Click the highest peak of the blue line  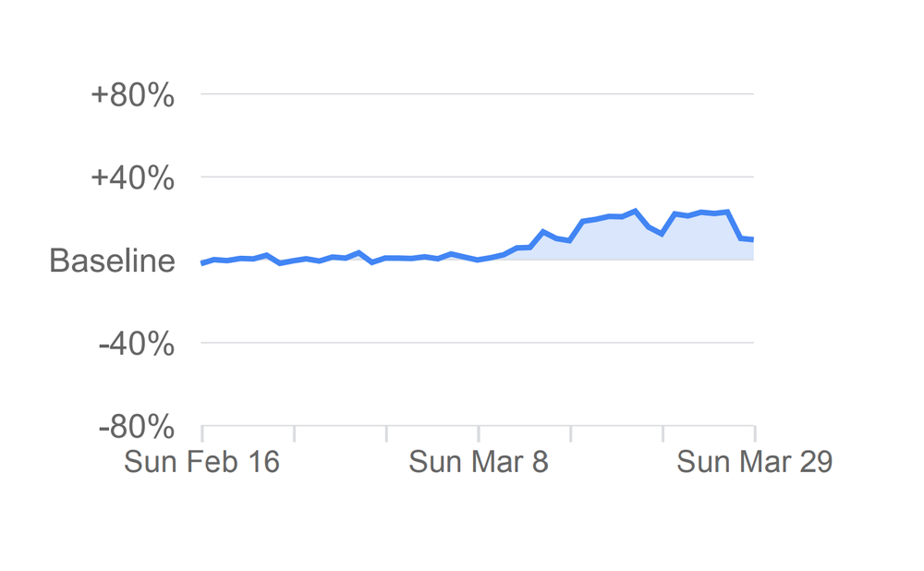pos(636,211)
